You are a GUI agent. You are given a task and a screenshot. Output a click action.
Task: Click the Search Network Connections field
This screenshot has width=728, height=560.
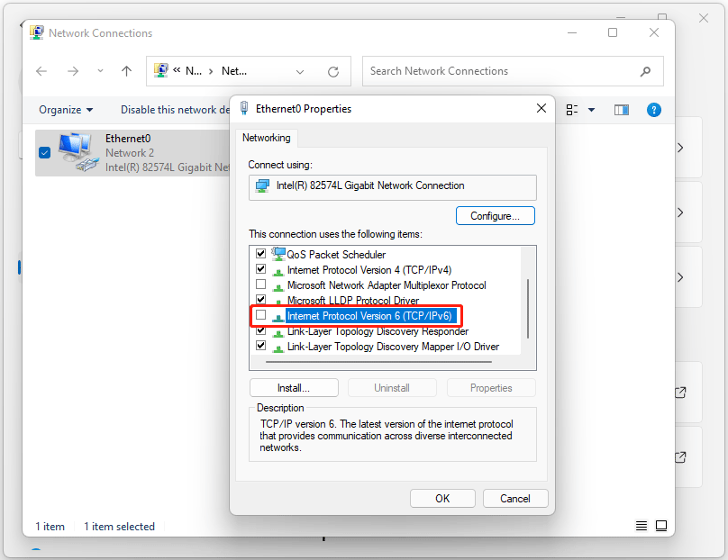coord(513,71)
